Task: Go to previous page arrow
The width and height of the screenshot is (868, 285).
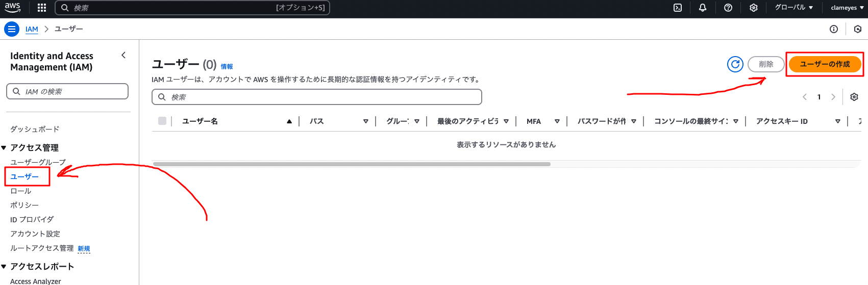Action: [x=805, y=97]
